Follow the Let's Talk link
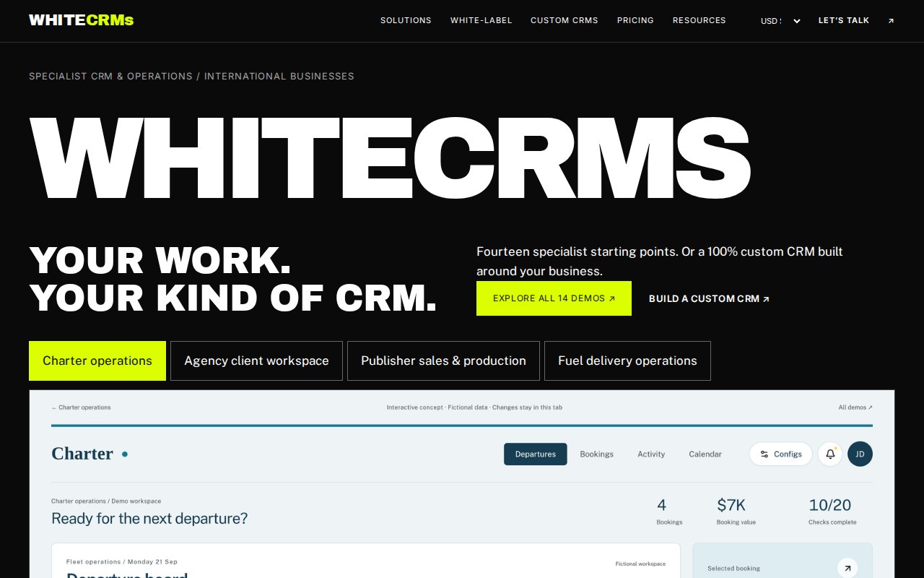 click(x=844, y=20)
